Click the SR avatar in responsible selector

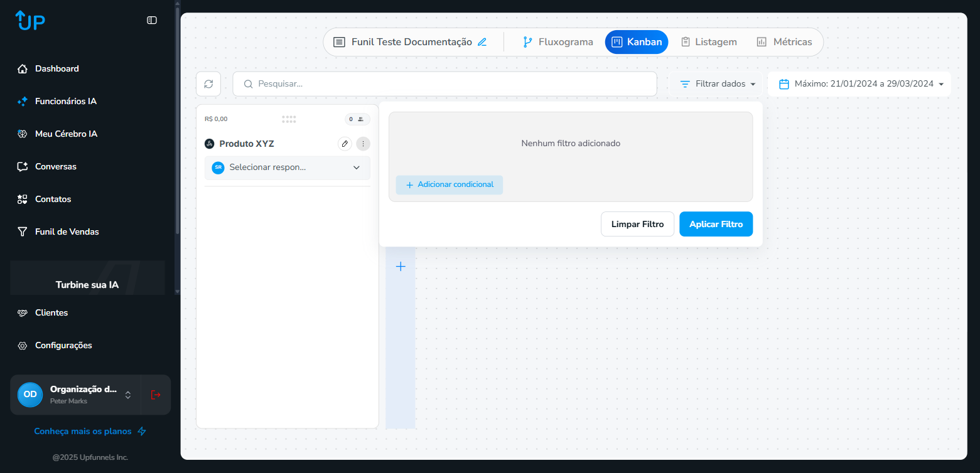218,167
